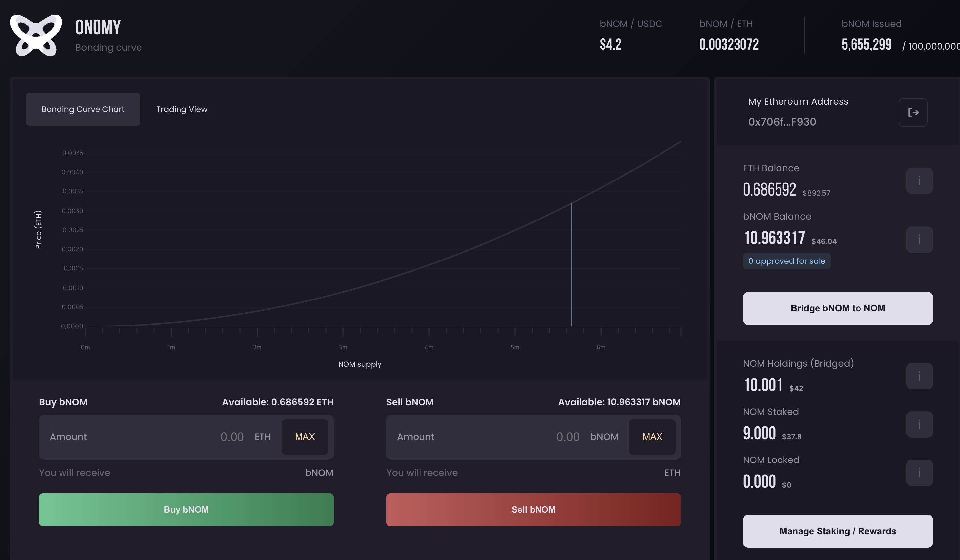
Task: Click Bridge bNOM to NOM button
Action: click(837, 308)
